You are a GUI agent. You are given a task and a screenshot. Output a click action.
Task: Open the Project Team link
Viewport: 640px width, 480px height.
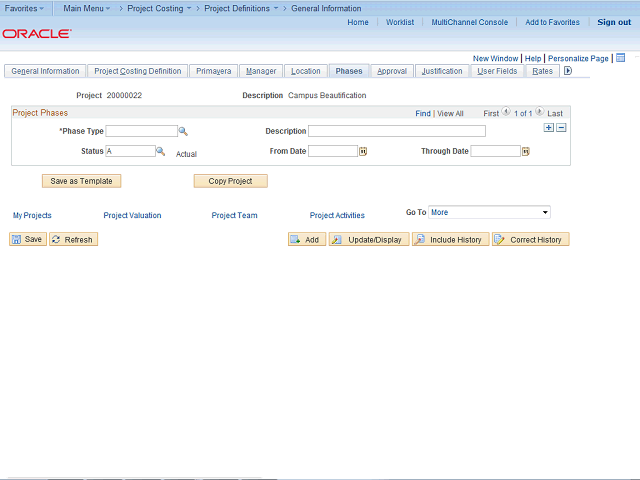tap(234, 215)
